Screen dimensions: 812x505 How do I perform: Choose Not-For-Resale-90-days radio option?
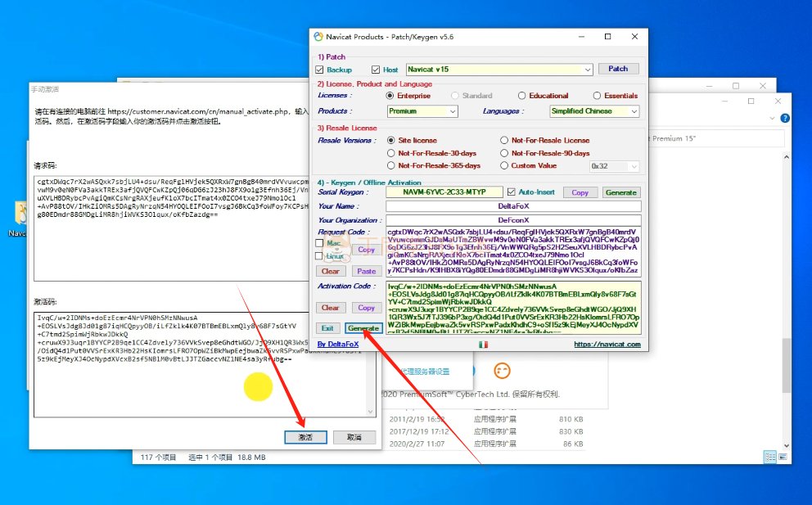[x=504, y=153]
